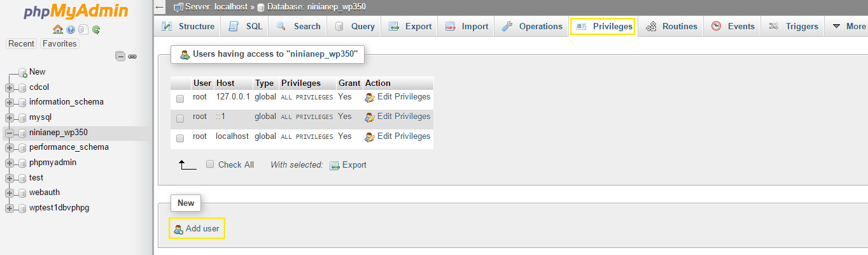
Task: Click Edit Privileges icon for 127.0.0.1 row
Action: point(370,98)
